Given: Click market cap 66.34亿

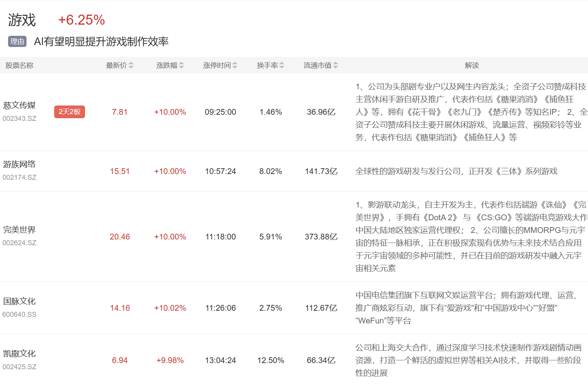Looking at the screenshot, I should [x=321, y=360].
